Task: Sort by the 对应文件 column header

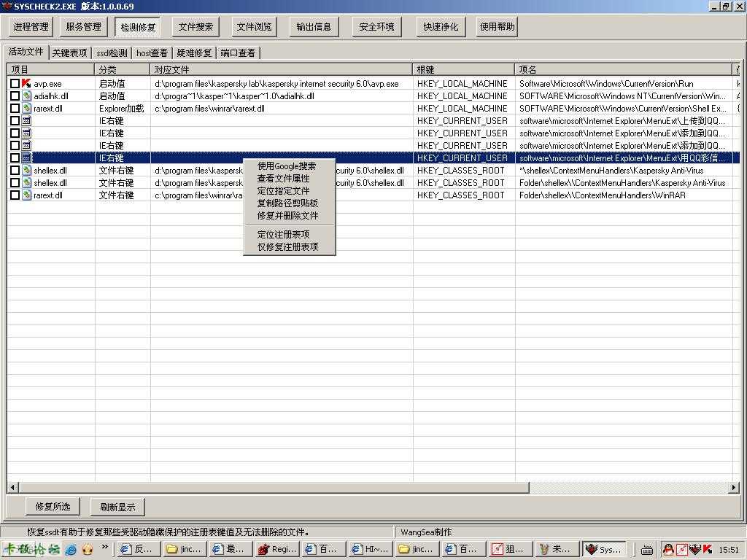Action: [x=281, y=69]
